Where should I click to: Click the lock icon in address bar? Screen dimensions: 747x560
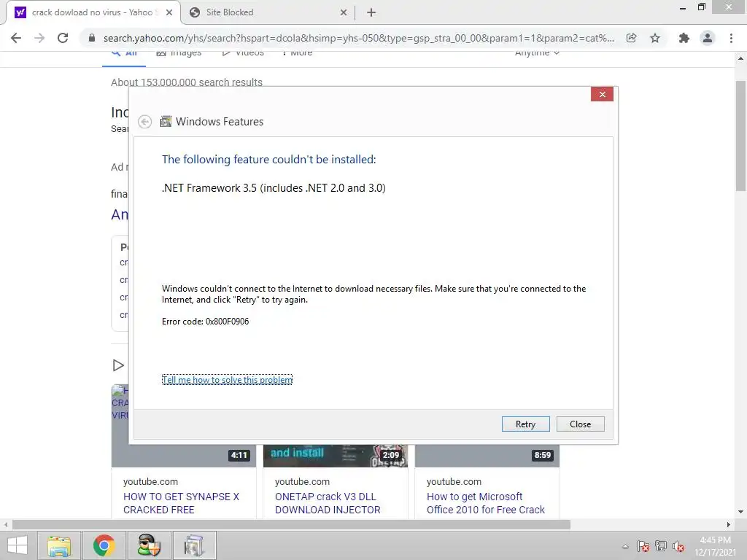[92, 38]
